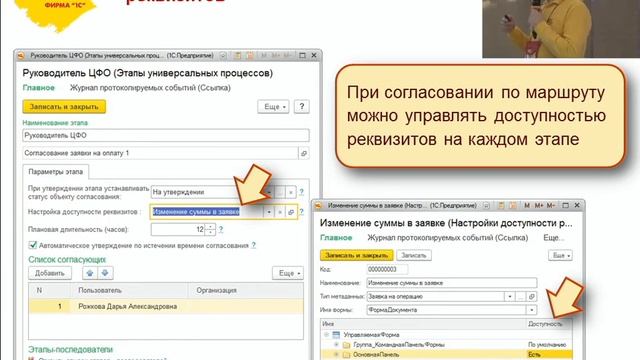Viewport: 640px width, 360px height.
Task: Expand 'Имя формы' dropdown arrow
Action: coord(531,310)
